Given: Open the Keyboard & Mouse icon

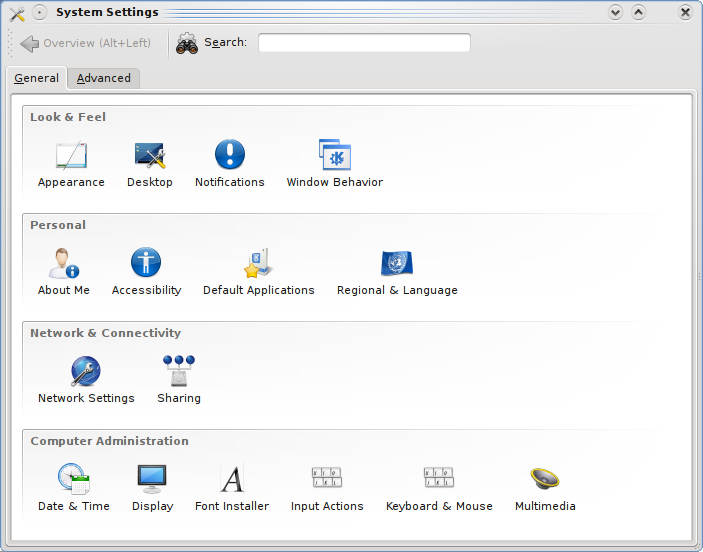Looking at the screenshot, I should pyautogui.click(x=439, y=477).
